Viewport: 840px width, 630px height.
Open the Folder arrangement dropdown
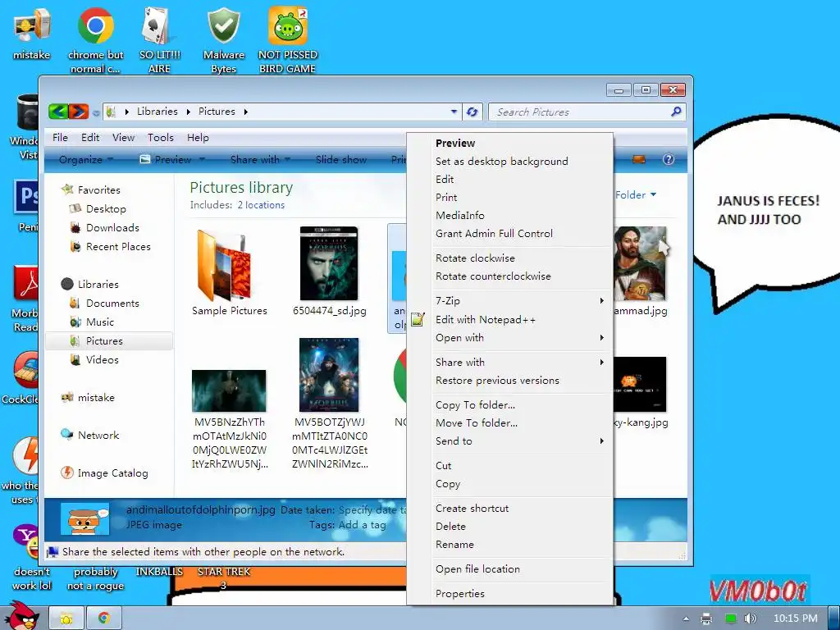tap(636, 195)
